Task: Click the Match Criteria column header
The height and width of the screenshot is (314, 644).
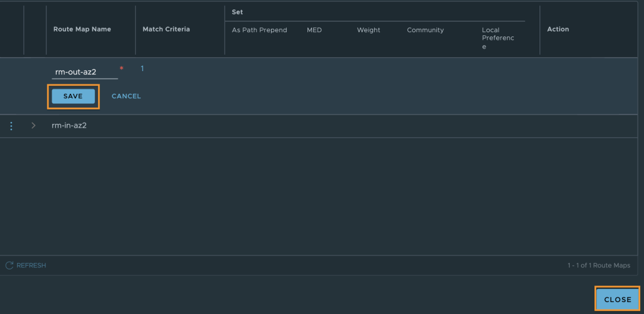Action: pos(166,29)
